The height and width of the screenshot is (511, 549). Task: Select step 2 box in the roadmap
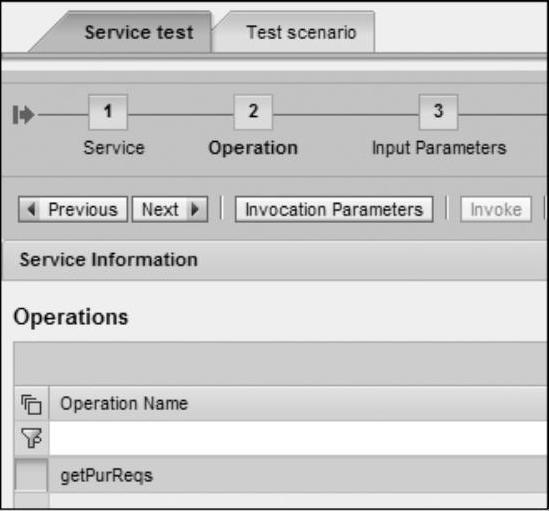tap(253, 112)
